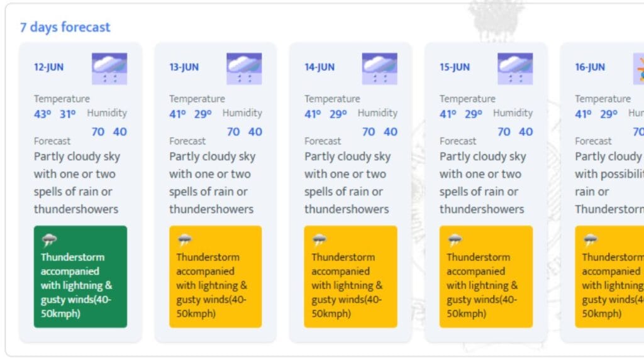Click thunderstorm icon in 13-JUN yellow warning
Image resolution: width=644 pixels, height=362 pixels.
click(x=184, y=239)
